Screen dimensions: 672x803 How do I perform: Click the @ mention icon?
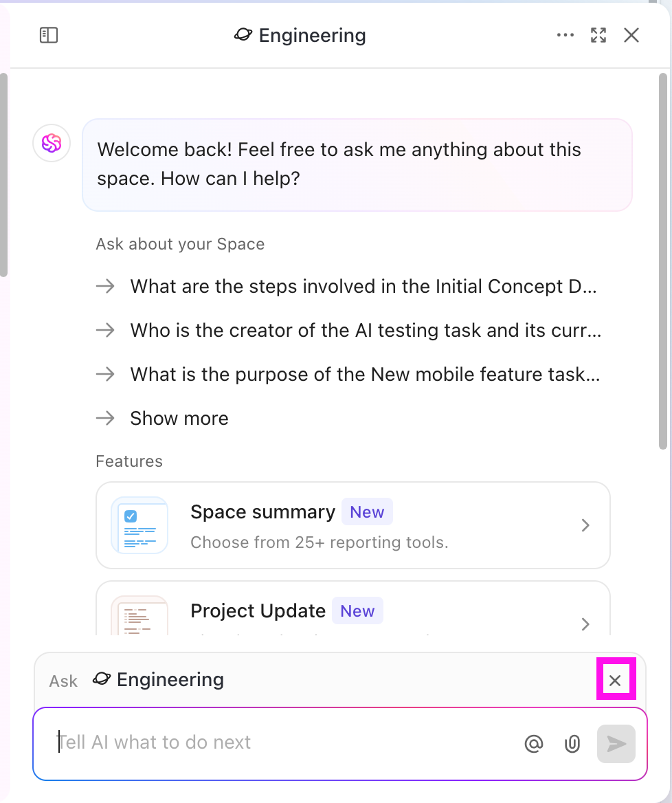tap(534, 744)
